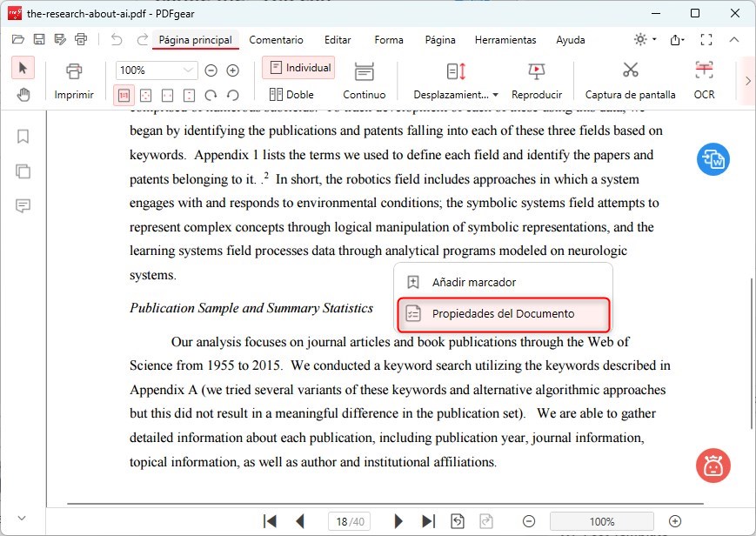This screenshot has width=756, height=536.
Task: Choose Propiedades del Documento from the context menu
Action: (x=503, y=315)
